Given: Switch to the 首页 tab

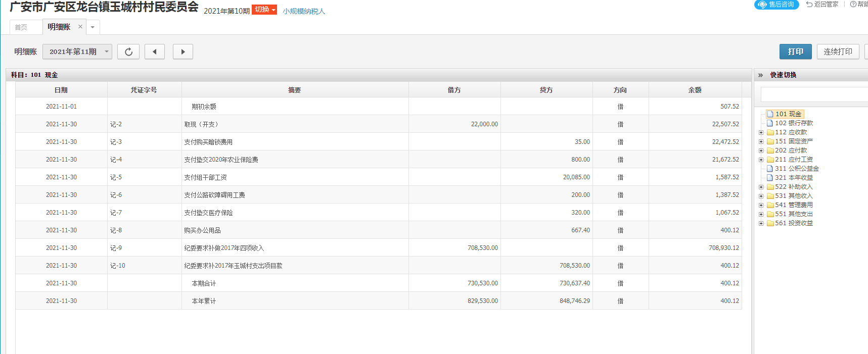Looking at the screenshot, I should click(21, 27).
